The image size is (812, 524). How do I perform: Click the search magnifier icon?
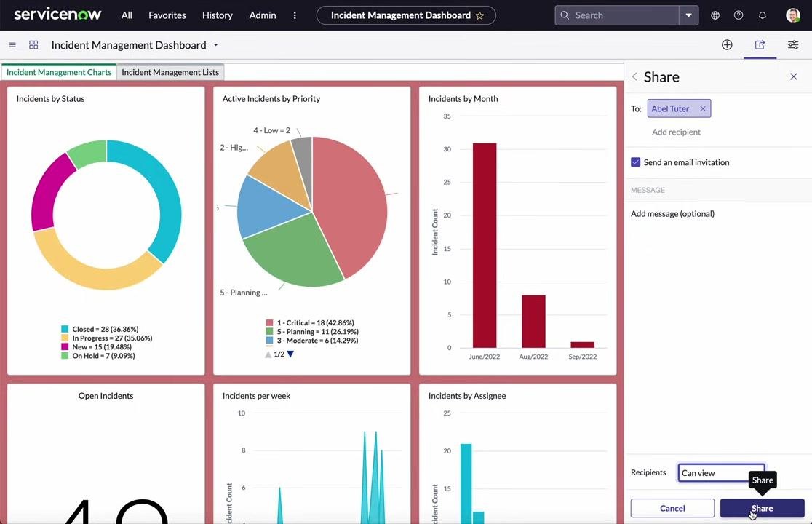tap(565, 15)
